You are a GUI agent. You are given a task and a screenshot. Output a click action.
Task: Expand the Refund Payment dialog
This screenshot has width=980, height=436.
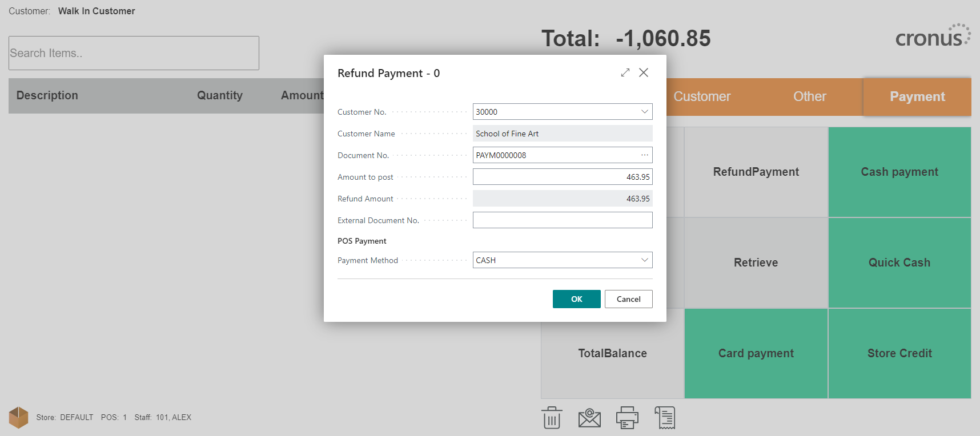625,72
